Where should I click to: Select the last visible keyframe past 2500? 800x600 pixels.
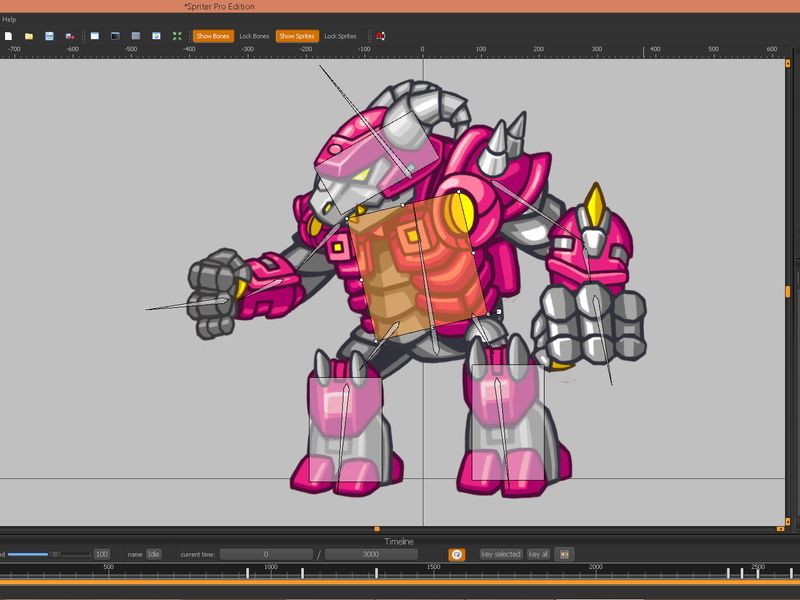click(x=791, y=573)
